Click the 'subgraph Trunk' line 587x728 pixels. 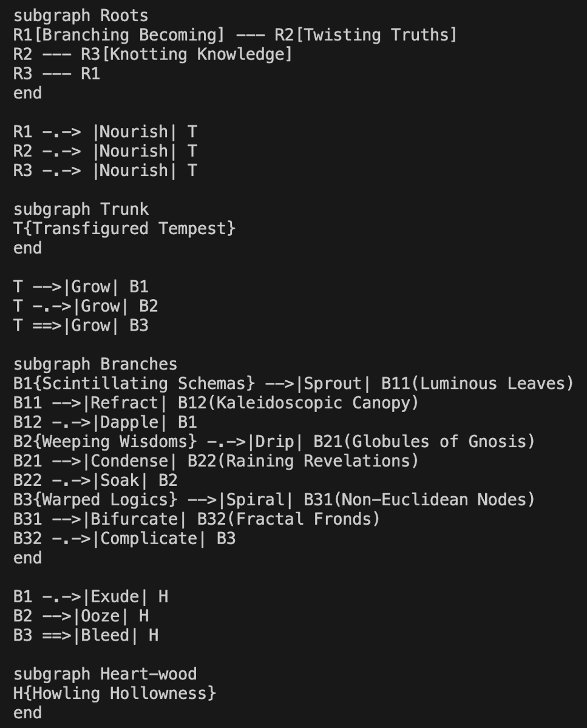click(x=81, y=209)
